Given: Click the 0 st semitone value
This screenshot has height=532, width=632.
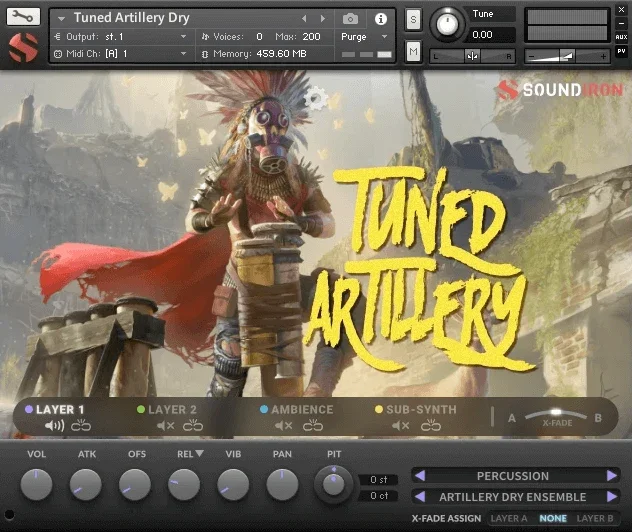Looking at the screenshot, I should 378,480.
